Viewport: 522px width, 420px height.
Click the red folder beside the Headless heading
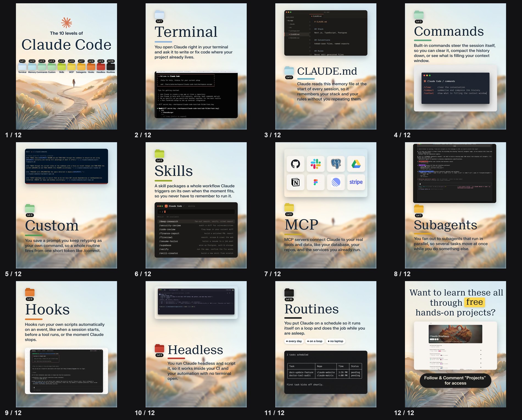pos(159,348)
